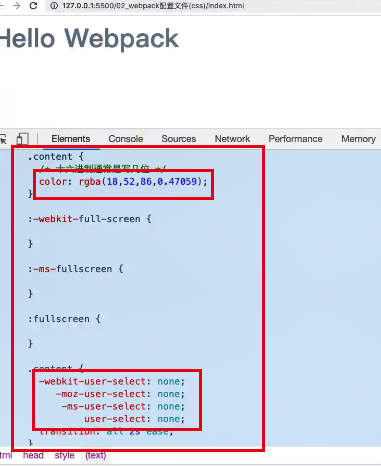The height and width of the screenshot is (466, 381).
Task: Switch to the Elements tab
Action: click(71, 139)
